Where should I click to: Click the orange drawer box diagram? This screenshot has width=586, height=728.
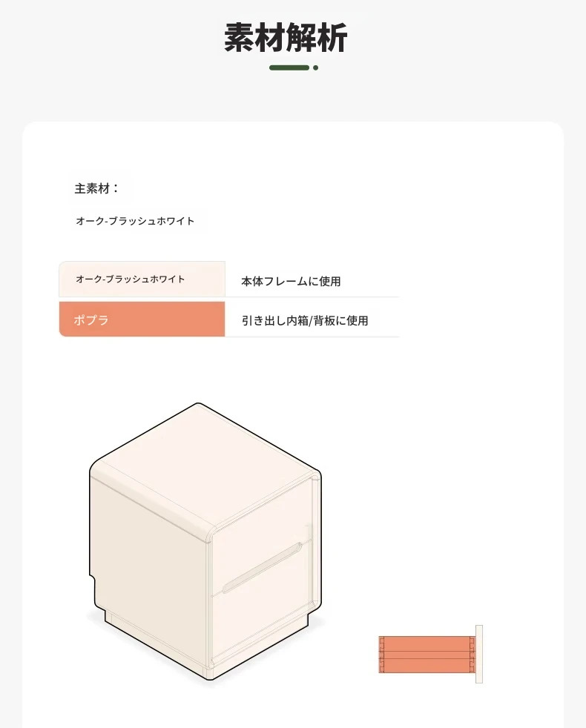tap(427, 654)
